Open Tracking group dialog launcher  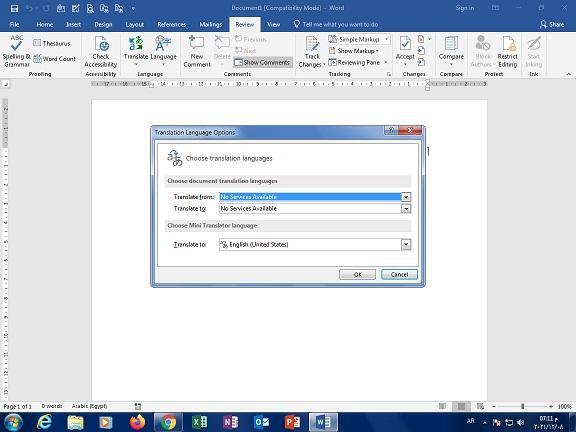pos(389,74)
